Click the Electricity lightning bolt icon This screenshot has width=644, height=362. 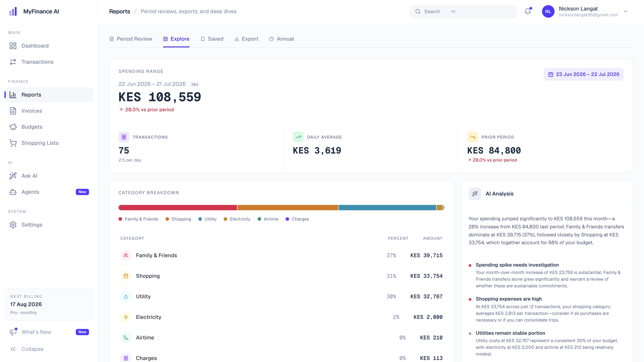(126, 317)
